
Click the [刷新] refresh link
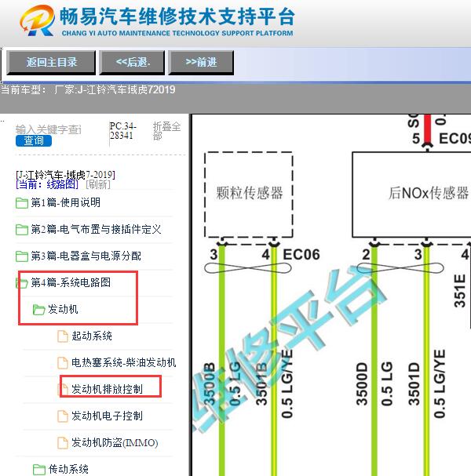(x=98, y=184)
